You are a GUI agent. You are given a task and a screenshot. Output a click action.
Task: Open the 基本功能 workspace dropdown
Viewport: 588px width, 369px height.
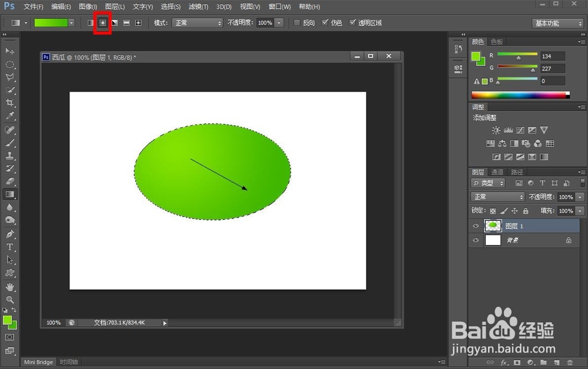pyautogui.click(x=557, y=24)
